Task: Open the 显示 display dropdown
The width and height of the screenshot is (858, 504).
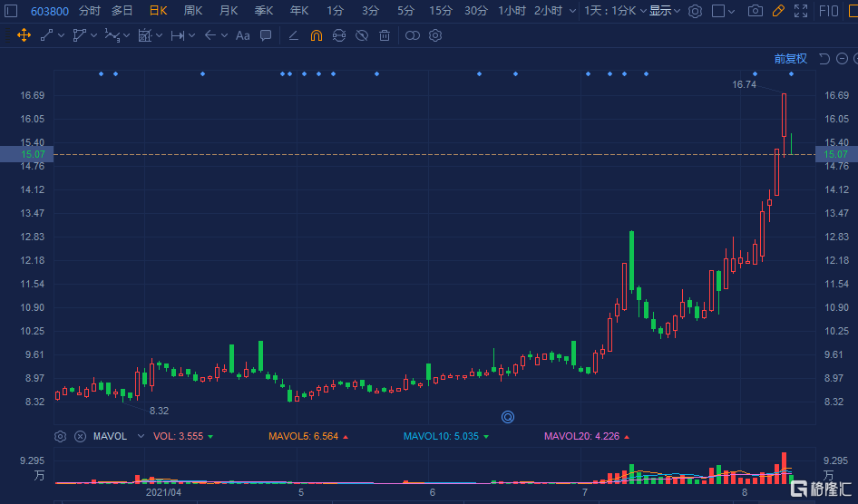Action: [665, 11]
